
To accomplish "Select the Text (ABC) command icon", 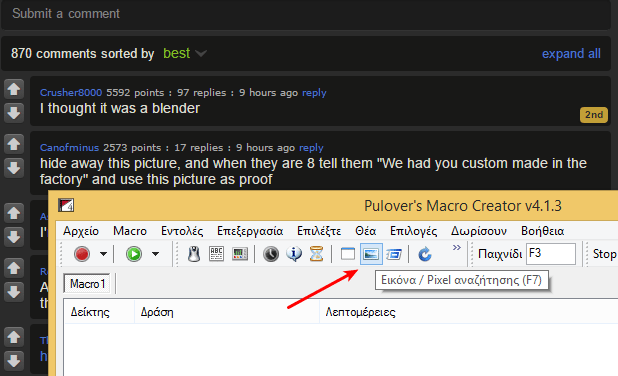I will tap(216, 254).
